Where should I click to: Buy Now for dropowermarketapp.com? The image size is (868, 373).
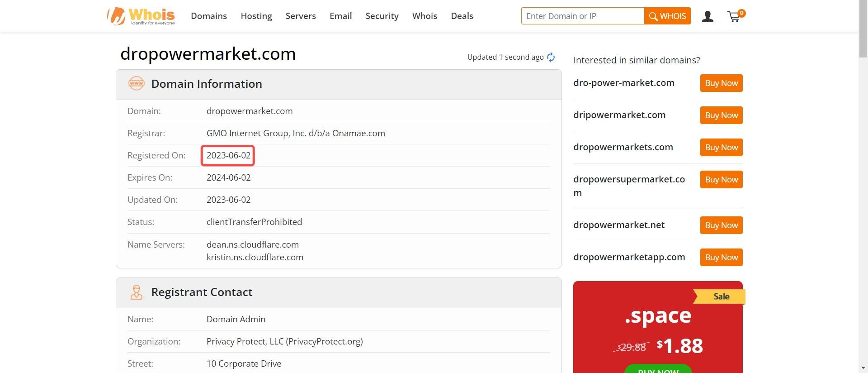(x=721, y=258)
